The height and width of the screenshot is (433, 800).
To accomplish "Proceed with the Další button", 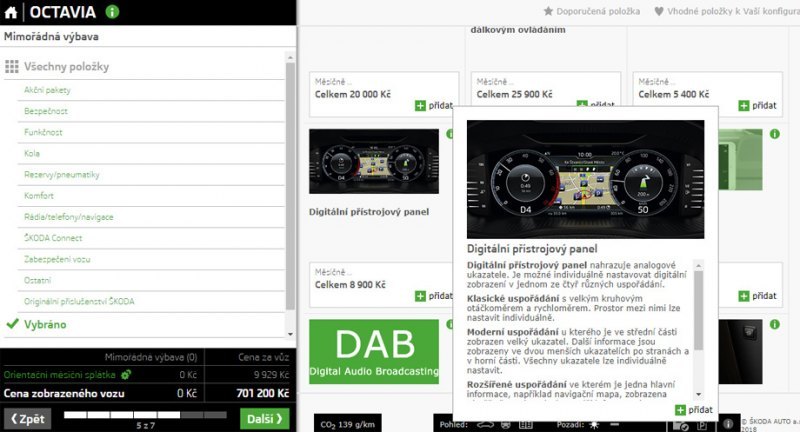I will [264, 419].
